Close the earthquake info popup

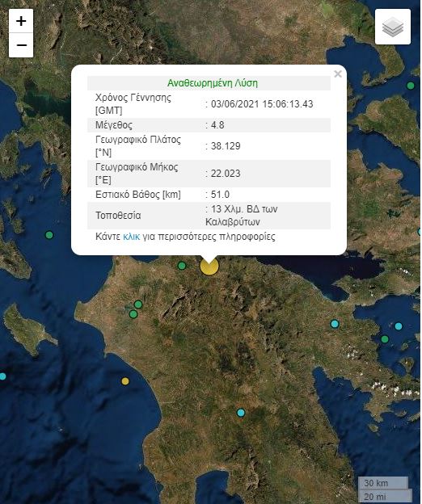pos(337,74)
